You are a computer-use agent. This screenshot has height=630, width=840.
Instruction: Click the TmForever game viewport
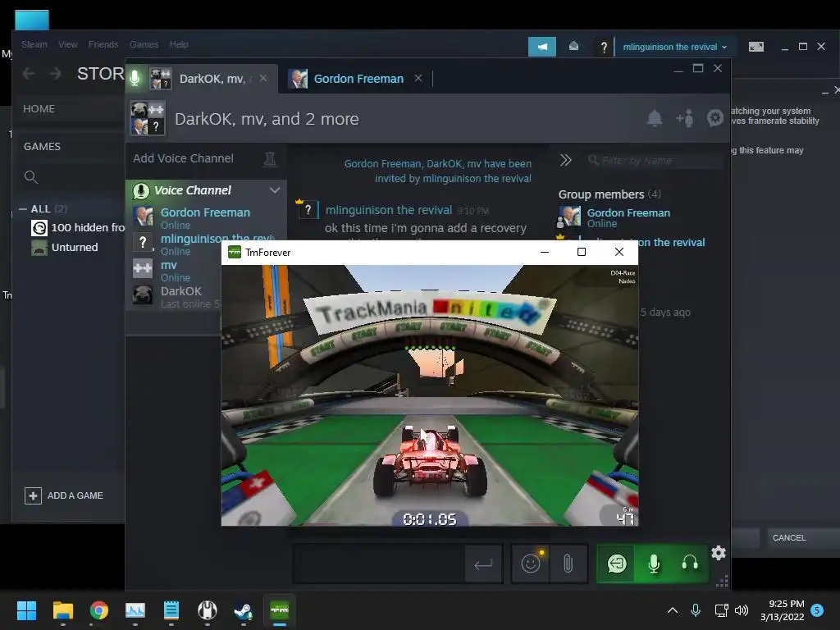430,395
